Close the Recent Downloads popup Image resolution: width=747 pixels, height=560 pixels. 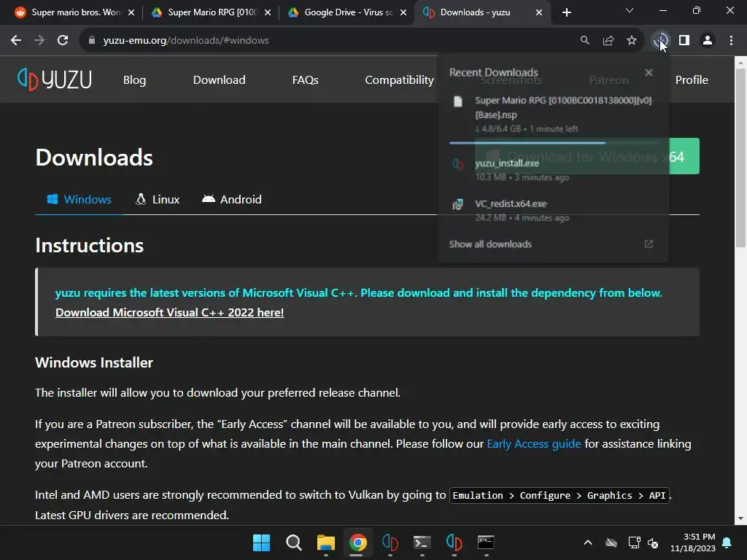tap(649, 72)
